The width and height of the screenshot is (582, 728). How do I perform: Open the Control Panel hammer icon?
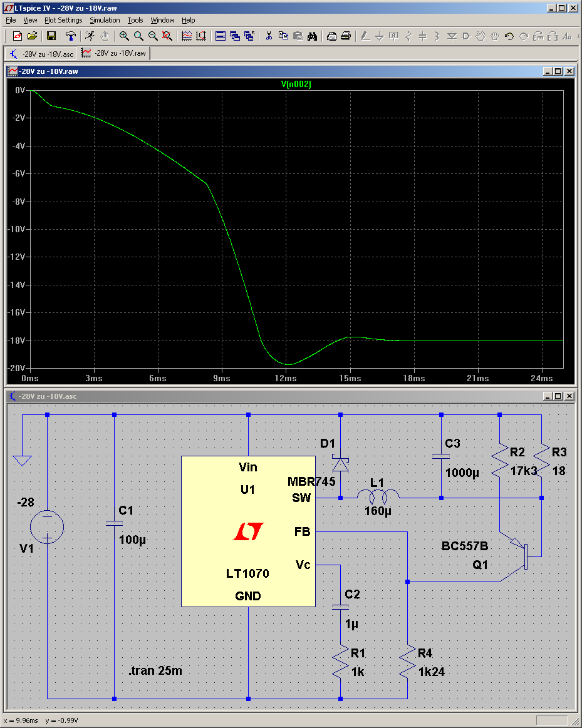71,36
